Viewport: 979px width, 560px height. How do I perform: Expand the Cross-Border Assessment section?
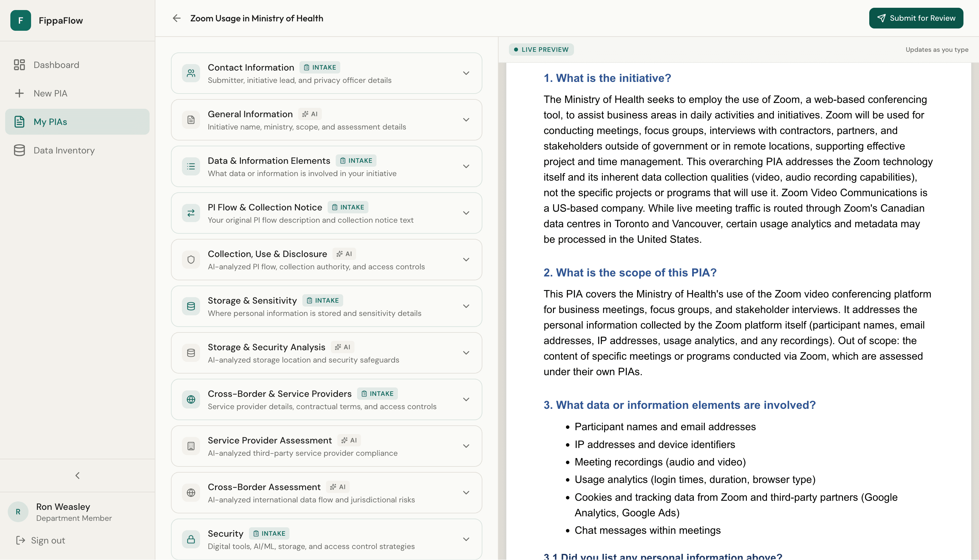point(466,492)
